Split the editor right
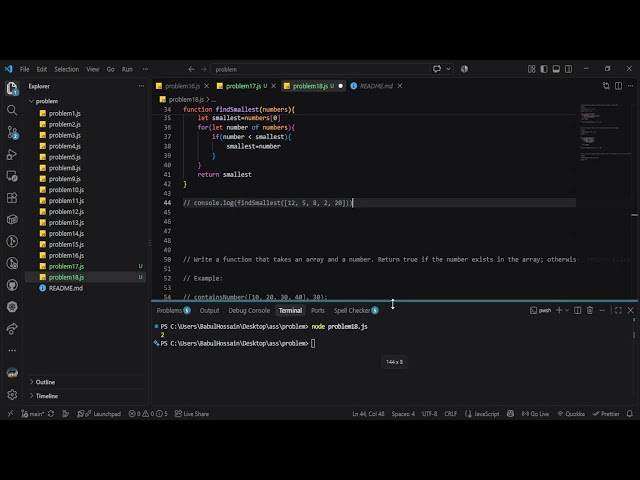This screenshot has width=640, height=480. (x=618, y=86)
